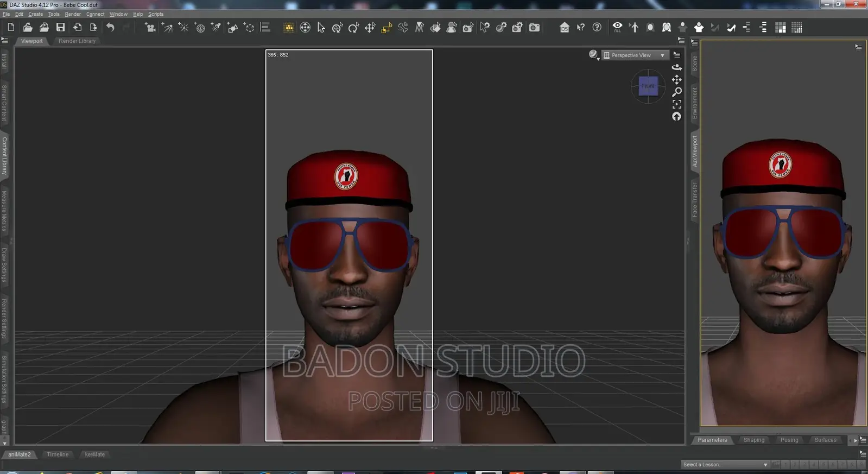Select the Viewport tab
Viewport: 868px width, 474px height.
31,41
